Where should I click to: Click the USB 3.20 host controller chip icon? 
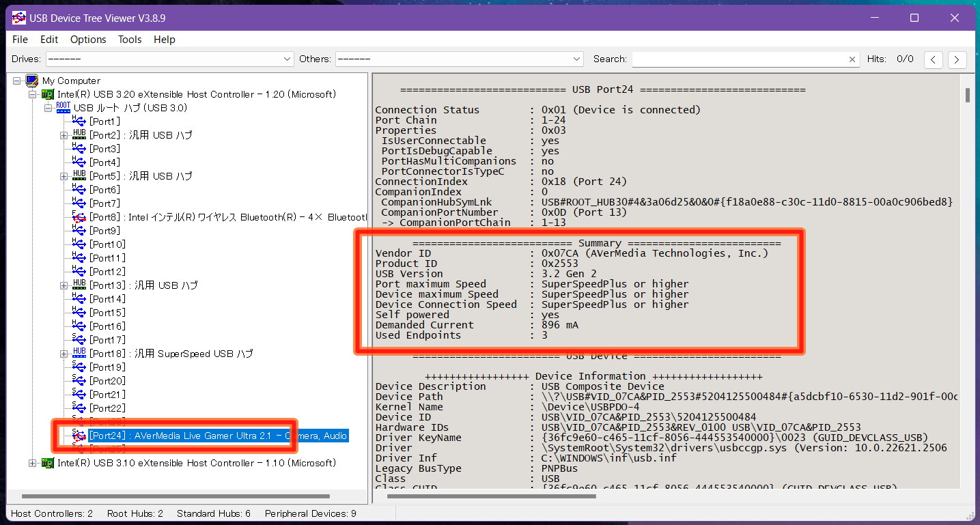tap(48, 94)
